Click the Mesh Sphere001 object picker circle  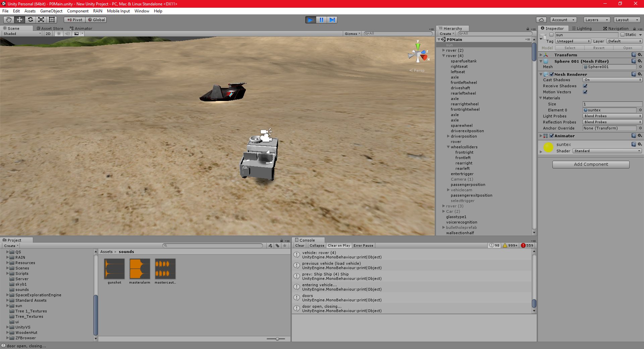pos(640,67)
